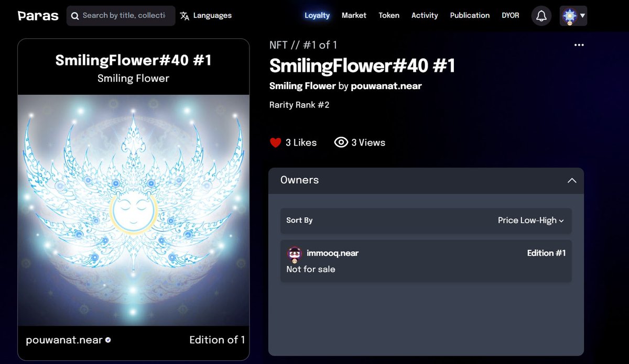The width and height of the screenshot is (629, 364).
Task: Open pouwanat.near creator link
Action: 386,86
